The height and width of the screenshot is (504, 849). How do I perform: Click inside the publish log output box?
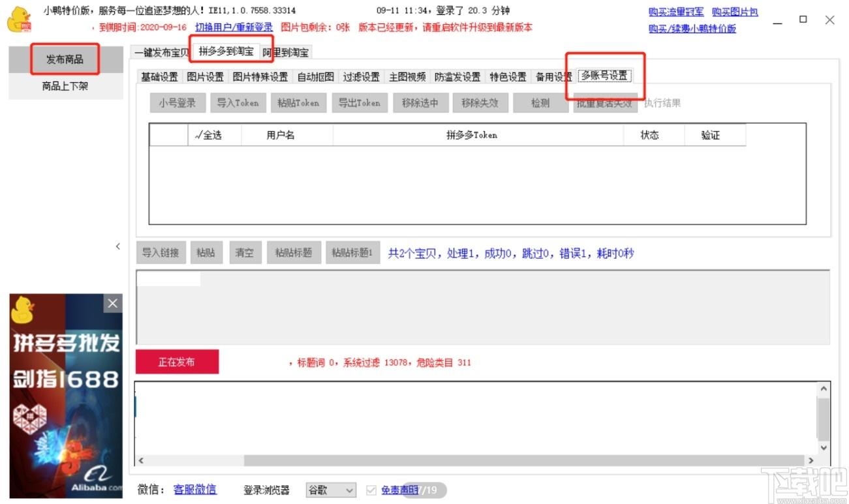point(476,418)
